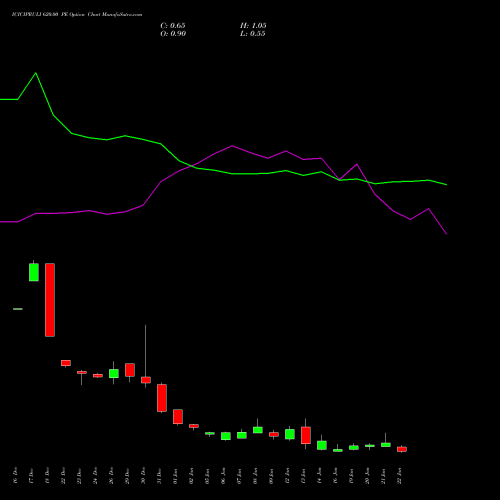Click the large red candle for 18 Dec

pyautogui.click(x=50, y=300)
